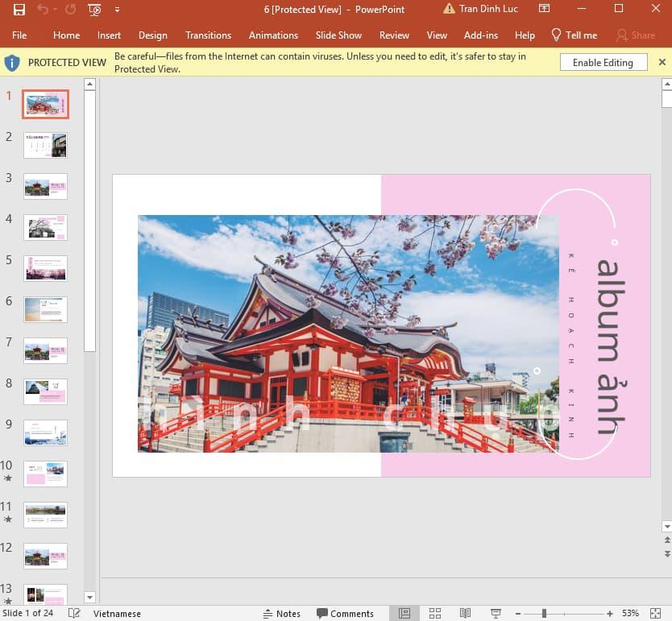Switch to Slide Sorter view

coord(435,614)
